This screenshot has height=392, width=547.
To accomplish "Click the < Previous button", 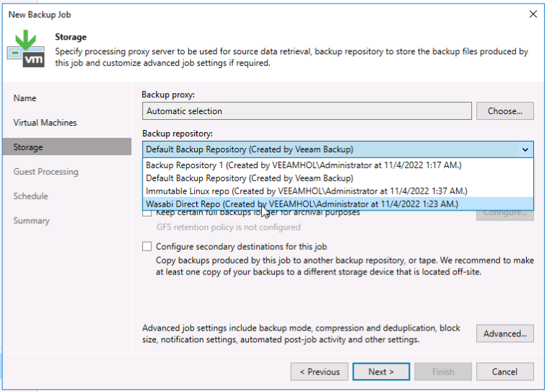I will point(320,371).
